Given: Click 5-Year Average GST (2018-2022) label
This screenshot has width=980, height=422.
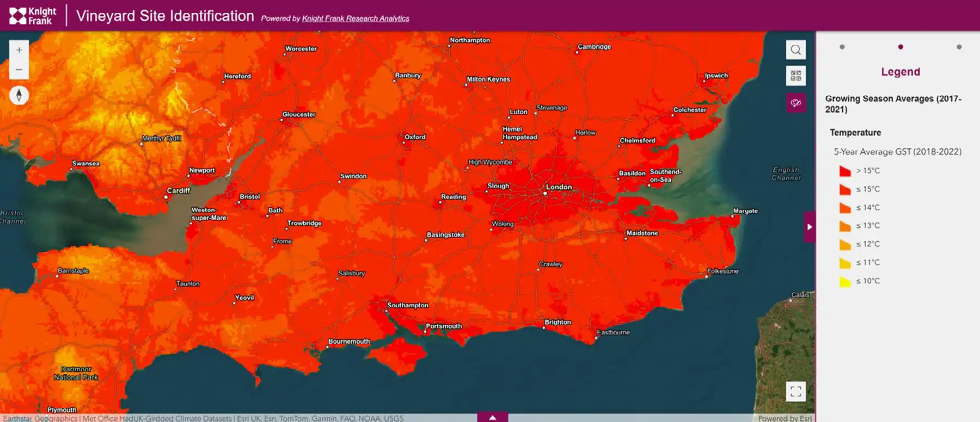Looking at the screenshot, I should click(898, 152).
